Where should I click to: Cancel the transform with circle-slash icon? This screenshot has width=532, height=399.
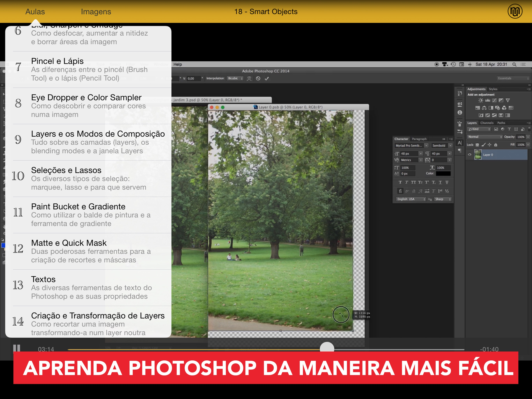(x=258, y=79)
